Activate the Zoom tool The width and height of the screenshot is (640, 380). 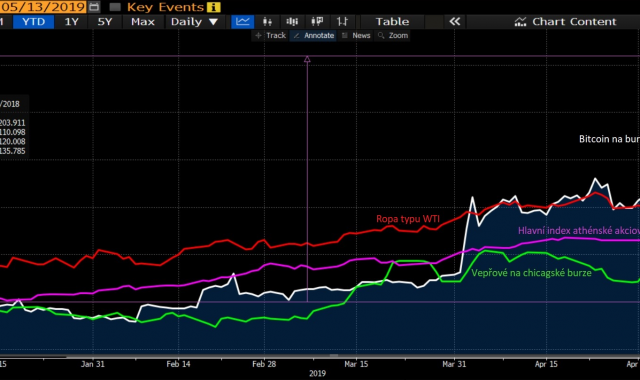point(393,36)
